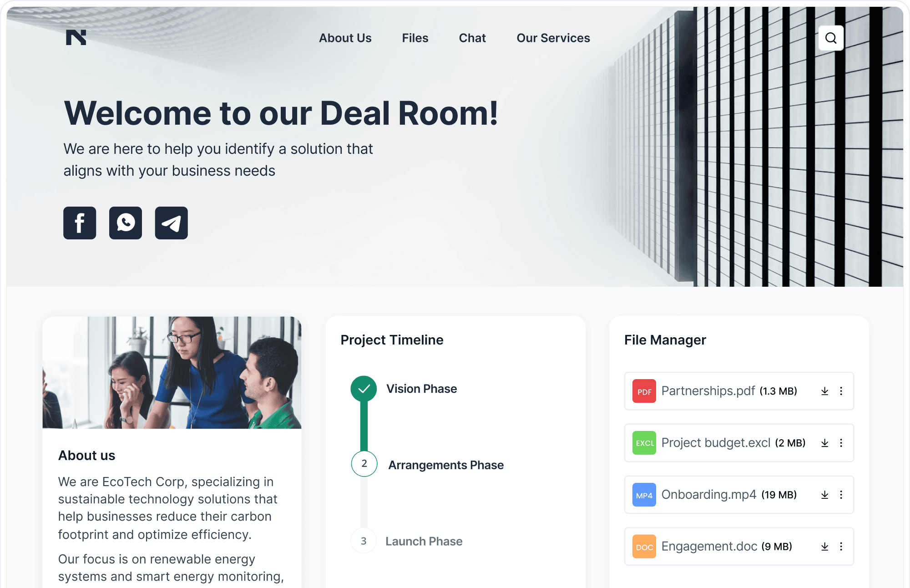Click the Telegram share icon
This screenshot has width=910, height=588.
tap(171, 223)
